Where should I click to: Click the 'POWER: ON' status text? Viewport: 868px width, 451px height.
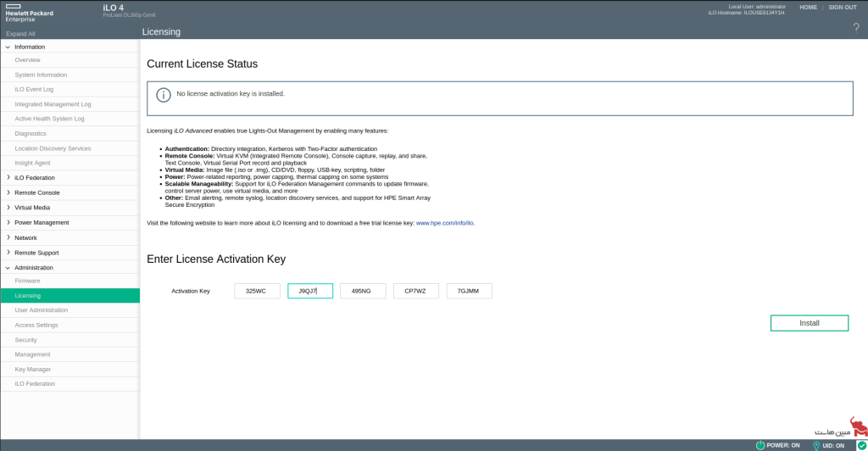[x=782, y=445]
